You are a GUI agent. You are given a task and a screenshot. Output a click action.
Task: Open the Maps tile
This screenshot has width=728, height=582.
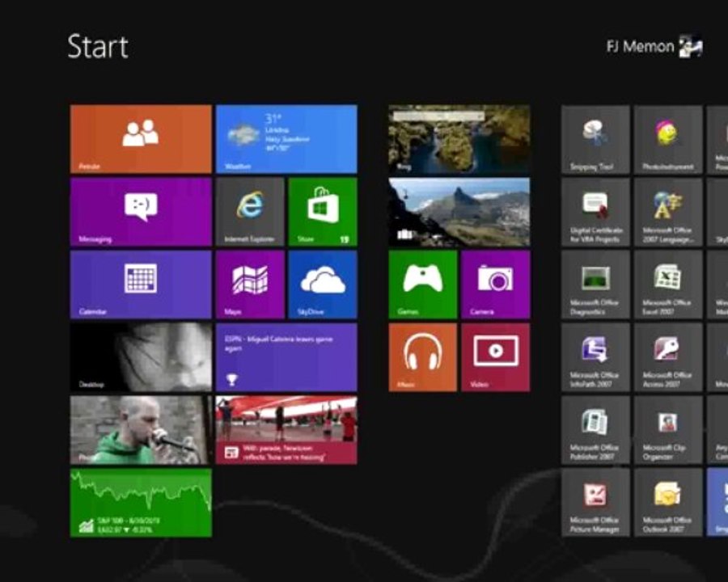250,285
